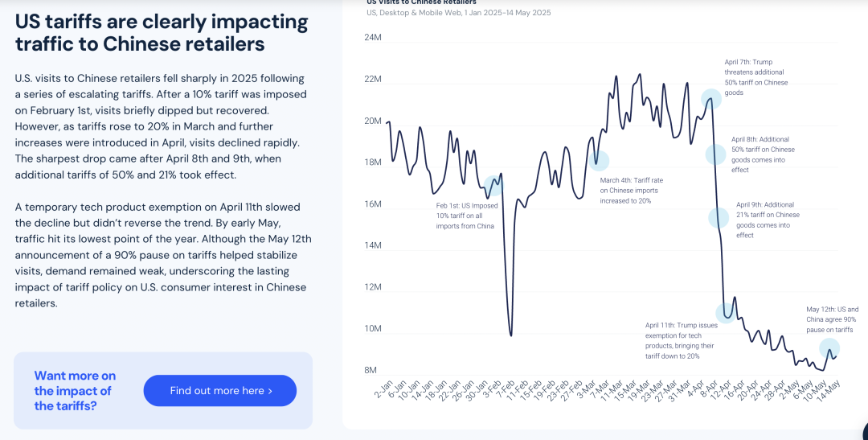
Task: Click the March 4th tariff rate annotation text
Action: (x=632, y=191)
